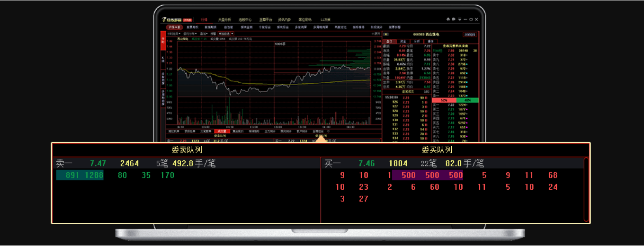Select the 成交量 tab below the chart
The height and width of the screenshot is (246, 644).
point(221,131)
